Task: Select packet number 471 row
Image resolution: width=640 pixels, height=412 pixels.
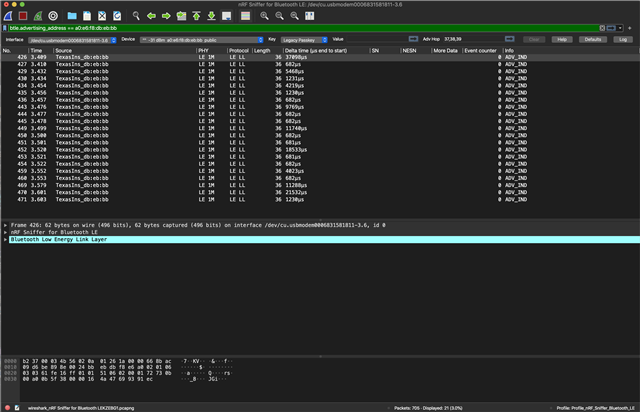Action: point(320,200)
